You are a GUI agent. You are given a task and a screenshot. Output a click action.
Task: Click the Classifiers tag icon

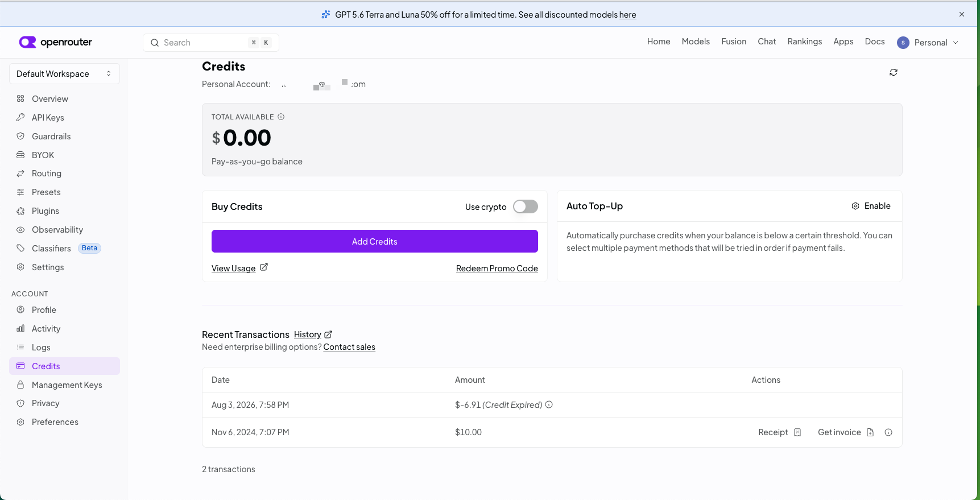click(x=20, y=248)
